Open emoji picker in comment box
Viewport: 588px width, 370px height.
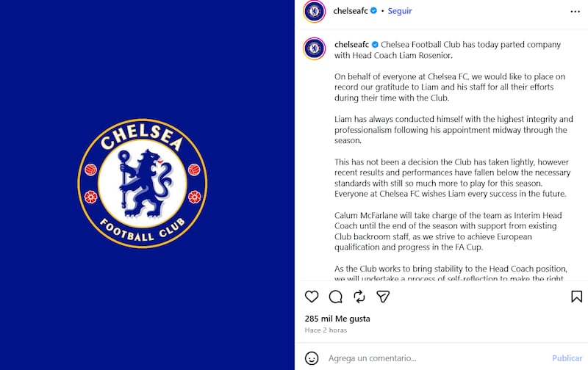pyautogui.click(x=312, y=358)
